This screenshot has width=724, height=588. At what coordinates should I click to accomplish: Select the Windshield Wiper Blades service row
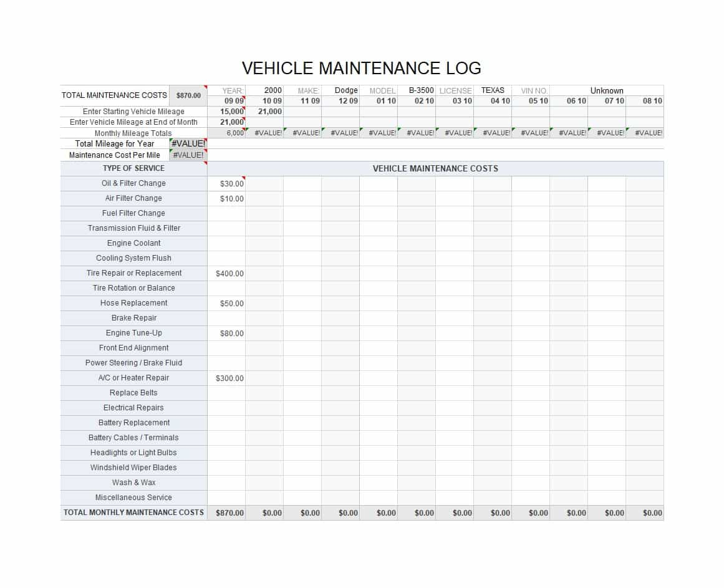point(133,468)
